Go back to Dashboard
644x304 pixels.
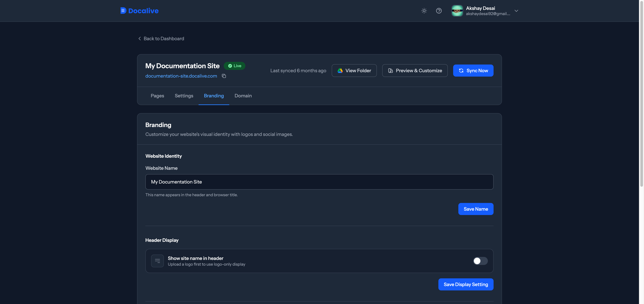(x=161, y=39)
